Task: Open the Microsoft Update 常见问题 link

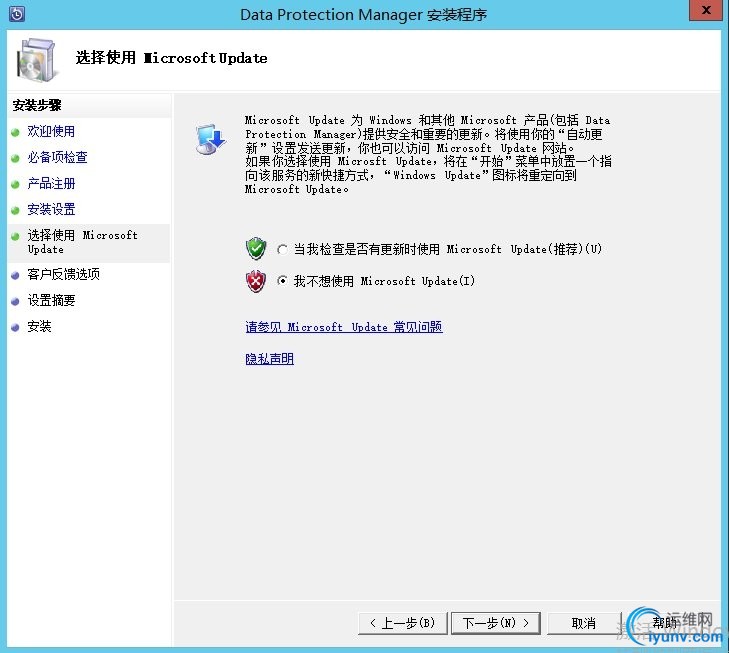Action: [x=344, y=327]
